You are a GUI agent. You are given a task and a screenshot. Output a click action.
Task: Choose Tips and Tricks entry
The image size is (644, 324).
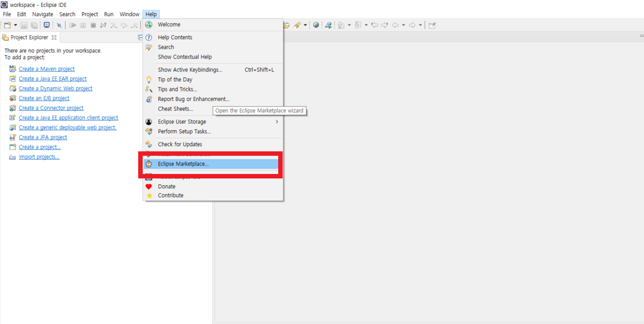(213, 89)
